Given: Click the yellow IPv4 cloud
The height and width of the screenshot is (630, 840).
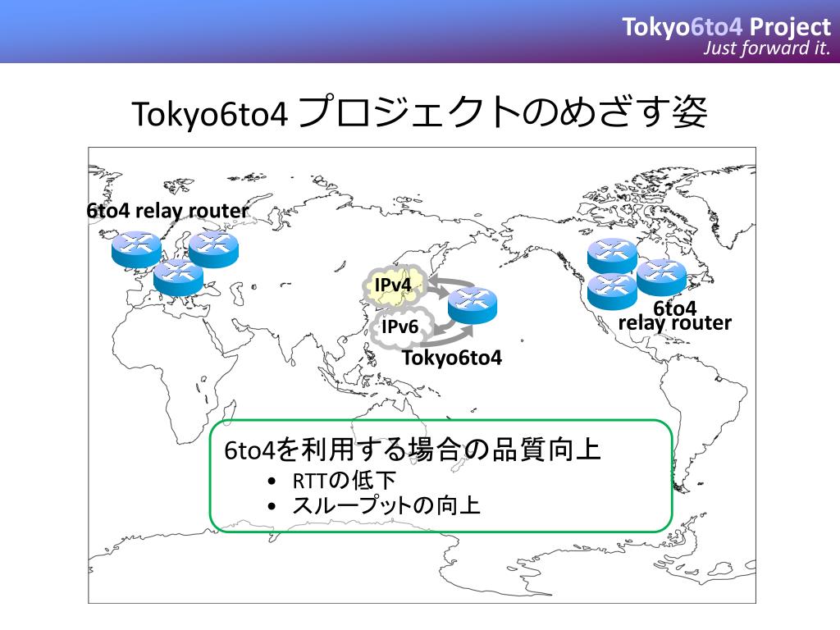Looking at the screenshot, I should tap(395, 286).
